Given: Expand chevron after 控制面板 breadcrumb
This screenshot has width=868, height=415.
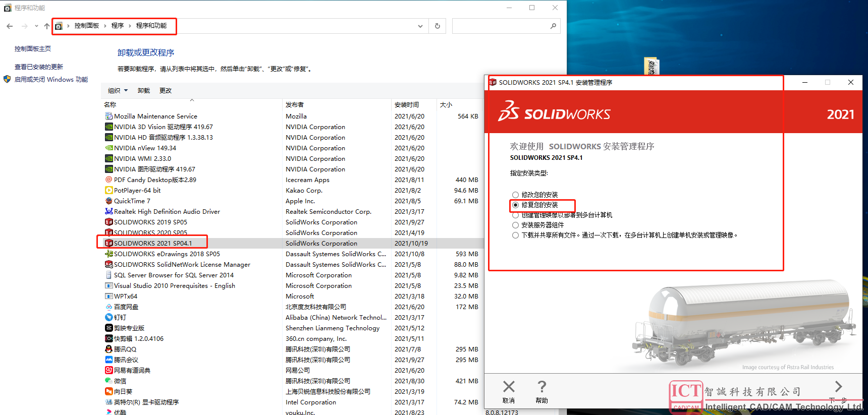Looking at the screenshot, I should pyautogui.click(x=105, y=26).
